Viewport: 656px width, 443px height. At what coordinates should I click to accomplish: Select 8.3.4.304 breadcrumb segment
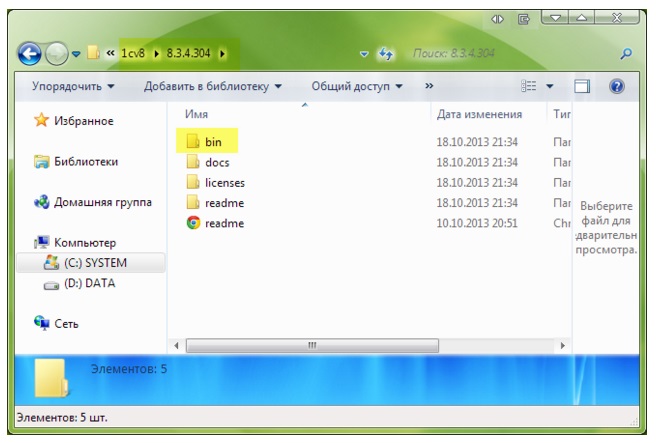188,53
